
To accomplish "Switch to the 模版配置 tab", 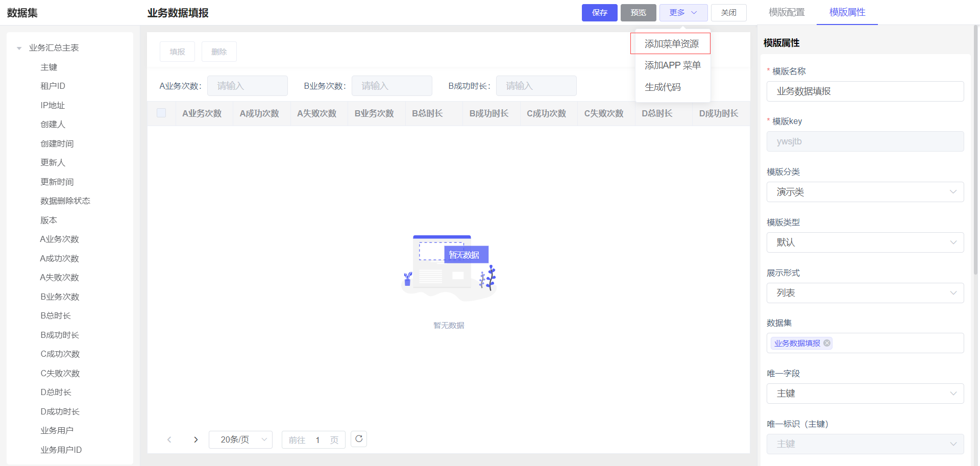I will coord(786,12).
